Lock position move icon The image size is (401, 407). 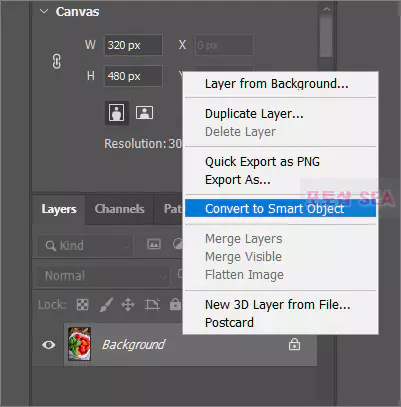click(128, 304)
